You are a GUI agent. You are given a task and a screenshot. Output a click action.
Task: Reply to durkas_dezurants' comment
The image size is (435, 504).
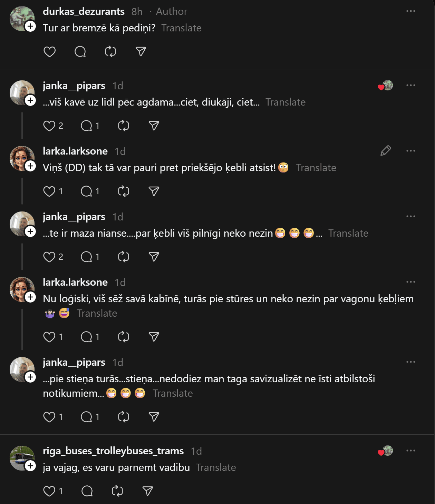80,52
